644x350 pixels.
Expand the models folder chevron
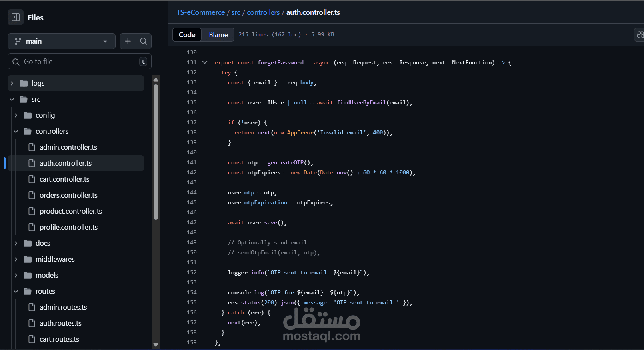(x=16, y=275)
